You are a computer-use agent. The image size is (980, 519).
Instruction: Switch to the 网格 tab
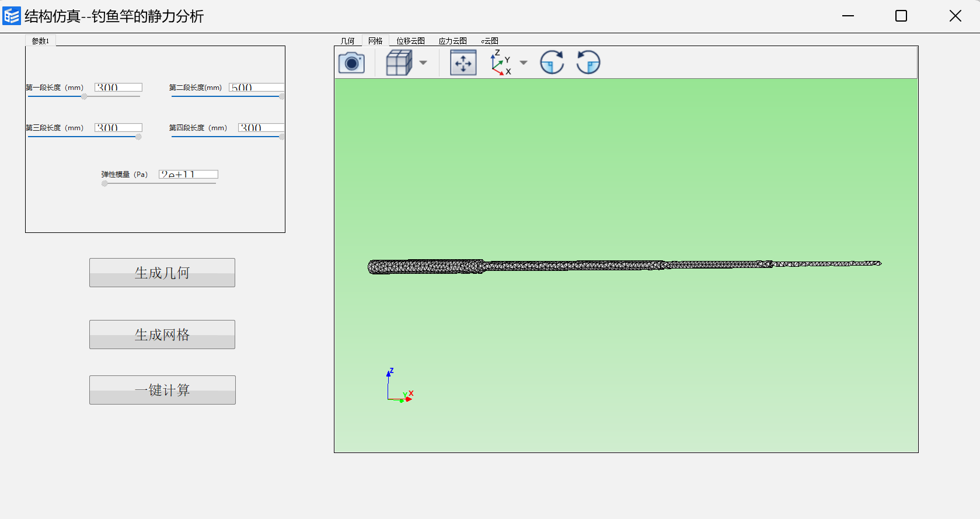[x=375, y=41]
